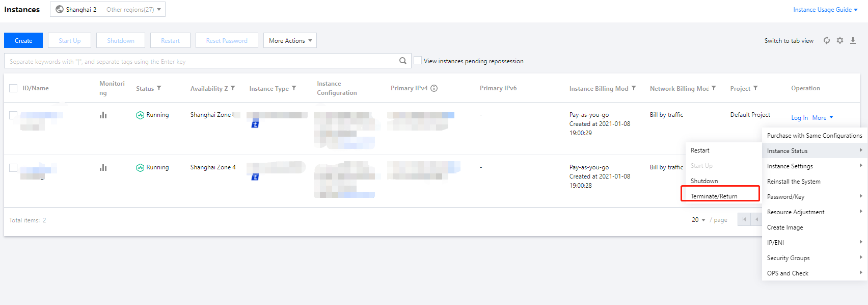Click the keyword search input field
Image resolution: width=868 pixels, height=305 pixels.
click(201, 61)
